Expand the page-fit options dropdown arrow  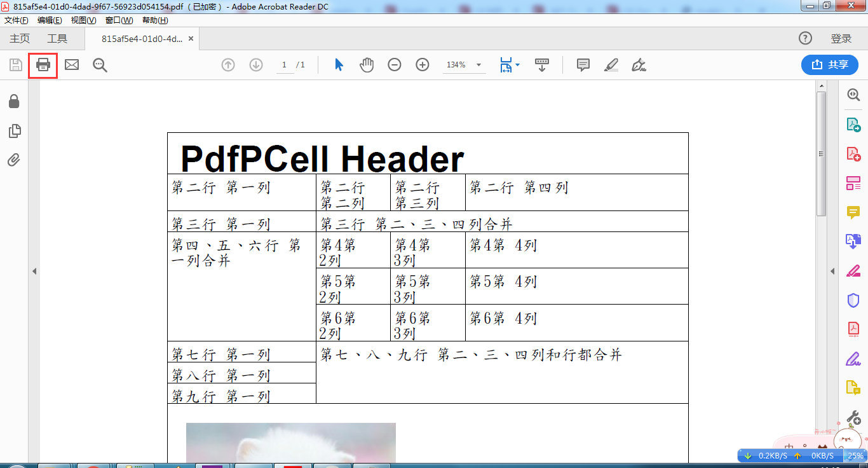516,64
